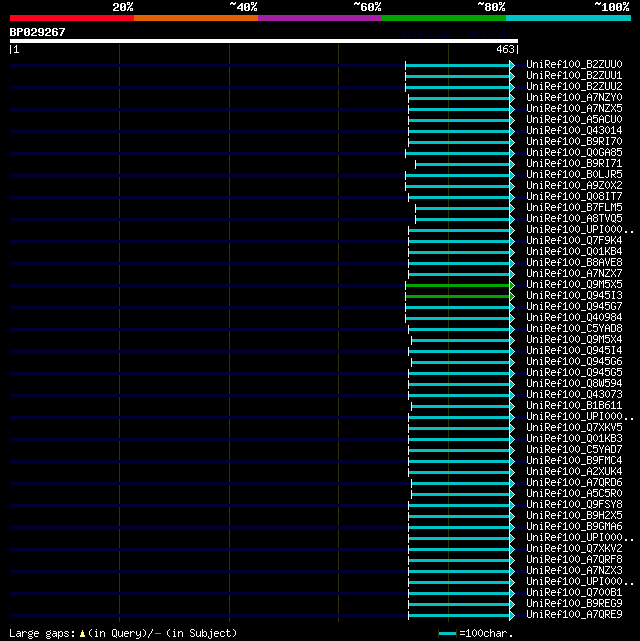Open hit UniRef100_B2ZUU0
640x641 pixels.
(x=574, y=65)
